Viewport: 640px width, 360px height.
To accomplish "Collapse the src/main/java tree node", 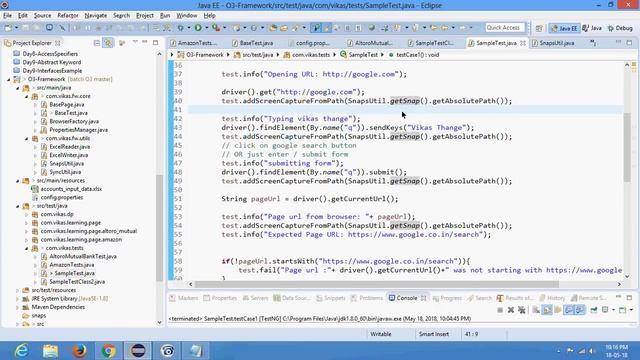I will pyautogui.click(x=18, y=88).
